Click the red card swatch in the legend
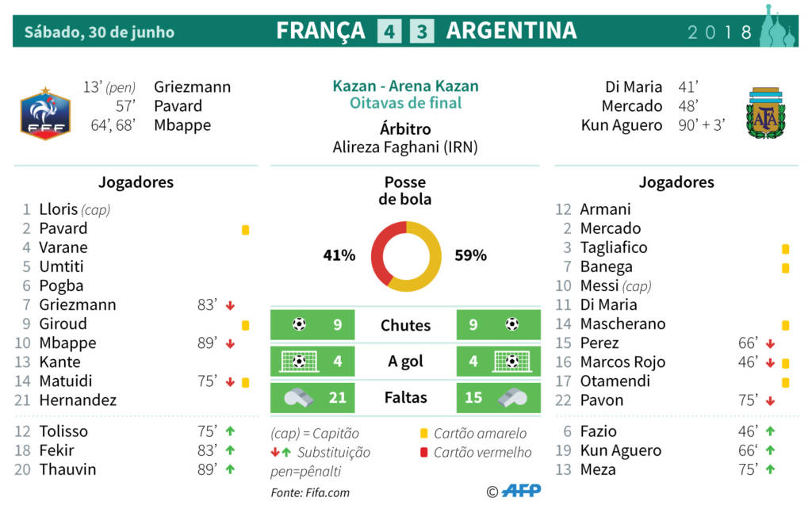The height and width of the screenshot is (509, 812). (x=423, y=453)
